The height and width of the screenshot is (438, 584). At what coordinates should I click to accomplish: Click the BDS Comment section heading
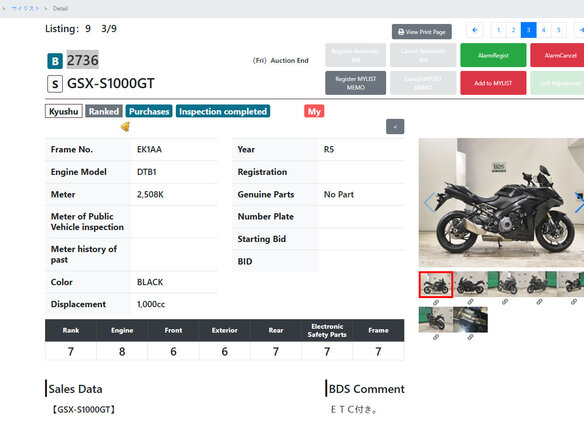(366, 389)
